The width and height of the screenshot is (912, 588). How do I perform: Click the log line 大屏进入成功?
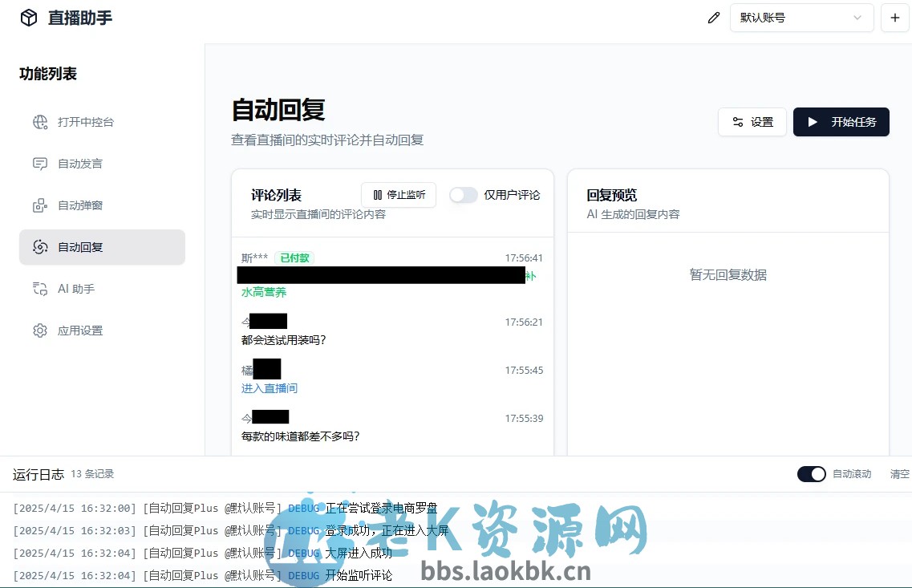(x=359, y=553)
